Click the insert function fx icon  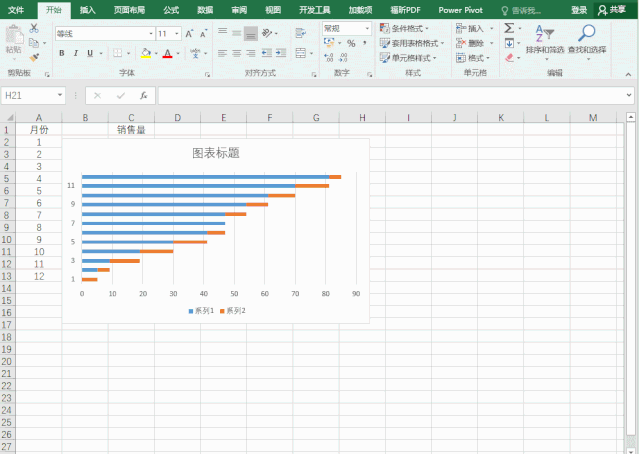pos(143,95)
